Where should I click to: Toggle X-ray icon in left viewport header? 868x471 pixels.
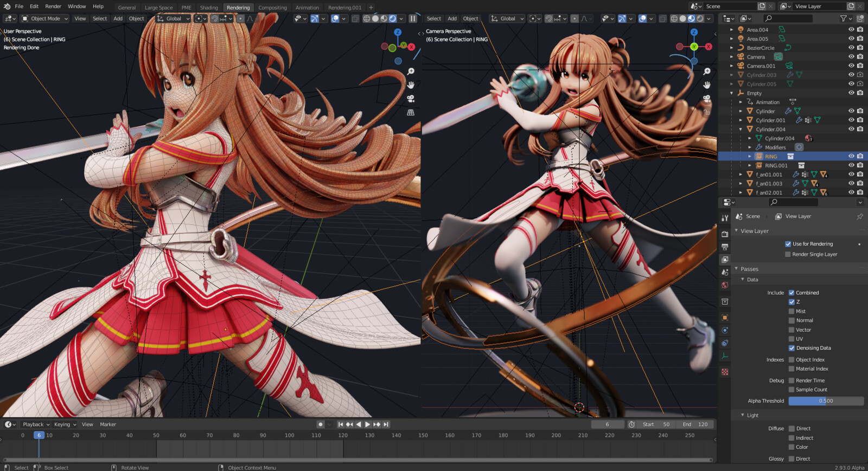355,18
